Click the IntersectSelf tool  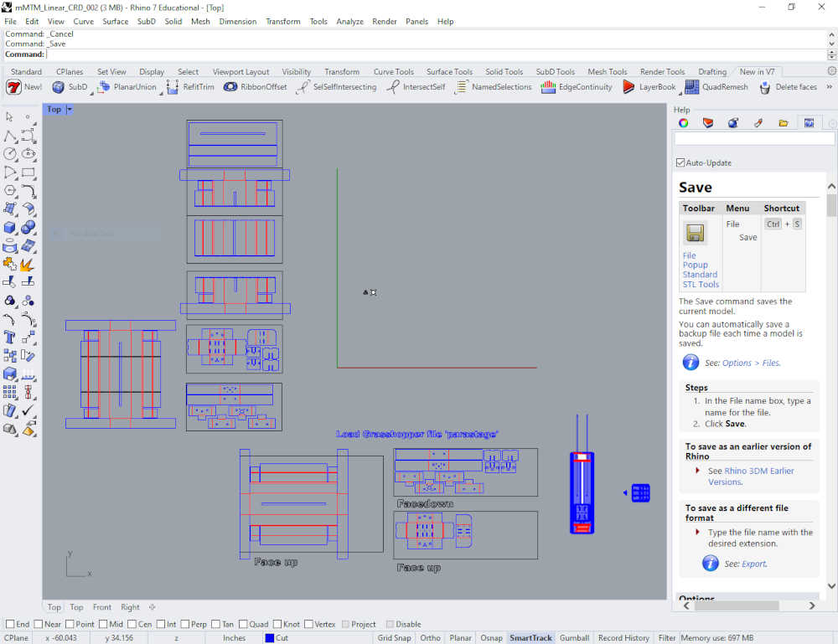(x=416, y=87)
